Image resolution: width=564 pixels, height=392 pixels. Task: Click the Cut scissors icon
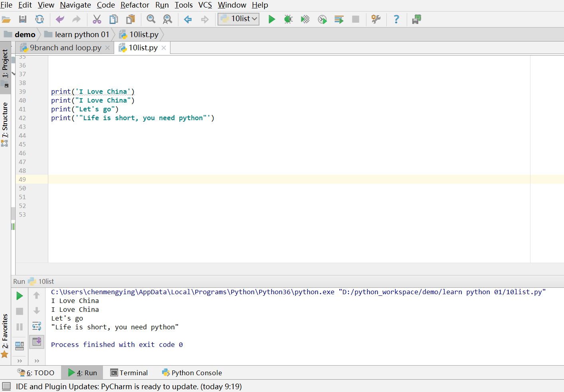tap(97, 19)
